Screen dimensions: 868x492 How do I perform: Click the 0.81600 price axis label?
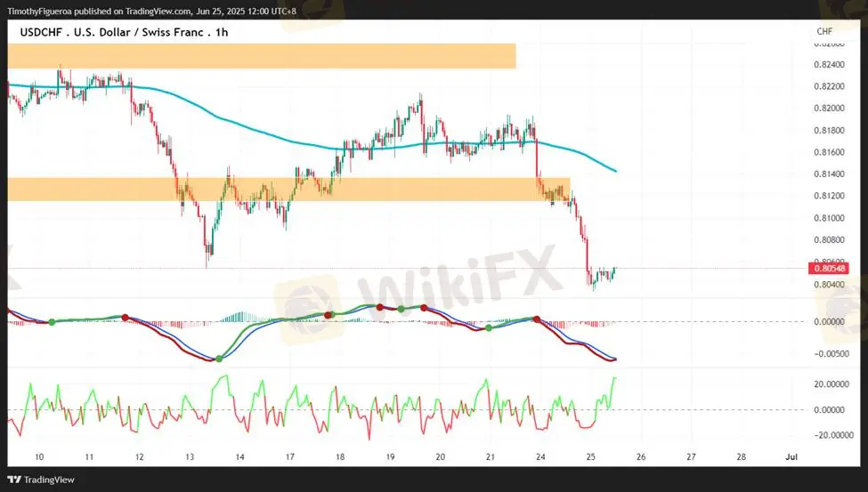pyautogui.click(x=829, y=152)
